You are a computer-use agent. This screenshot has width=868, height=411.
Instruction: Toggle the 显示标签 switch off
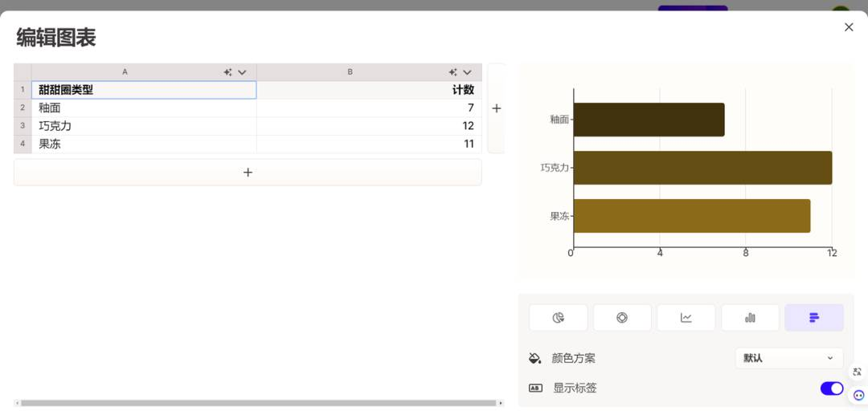coord(832,389)
